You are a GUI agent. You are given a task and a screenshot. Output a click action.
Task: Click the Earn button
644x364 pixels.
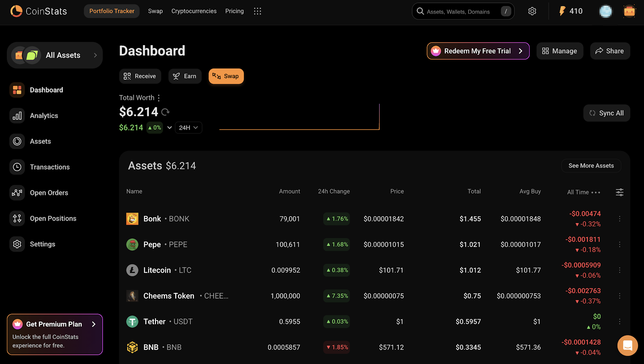(185, 76)
